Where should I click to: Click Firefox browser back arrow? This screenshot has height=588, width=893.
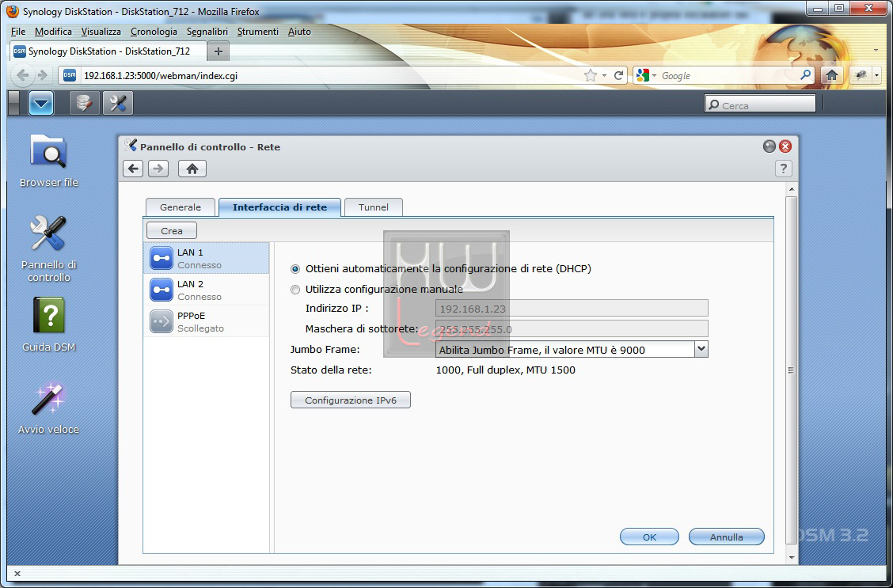click(23, 75)
